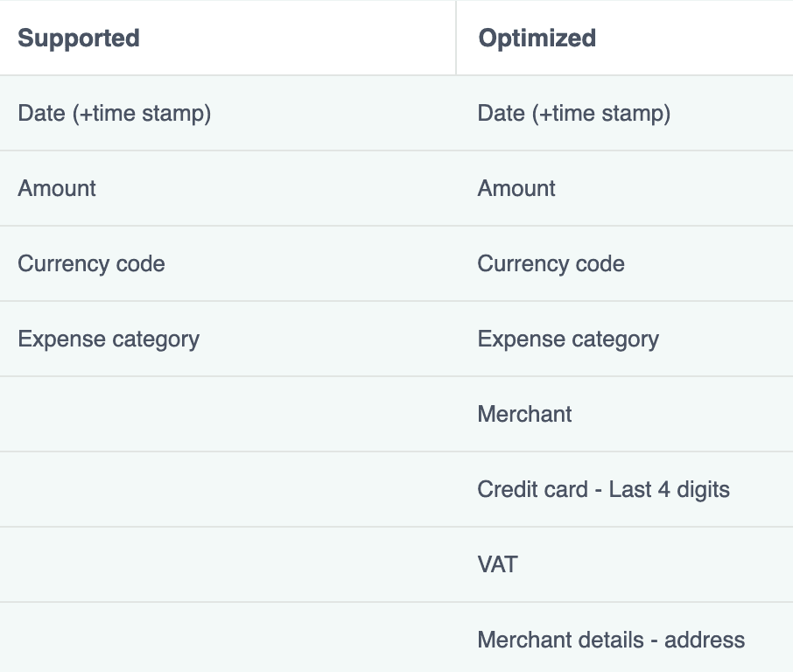Click Credit card - Last 4 digits cell
This screenshot has width=793, height=672.
(x=603, y=490)
